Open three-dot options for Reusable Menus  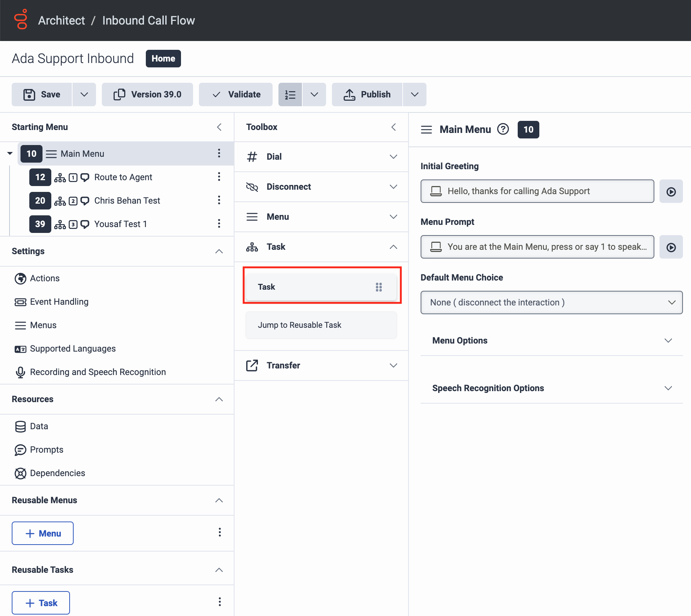pos(219,532)
